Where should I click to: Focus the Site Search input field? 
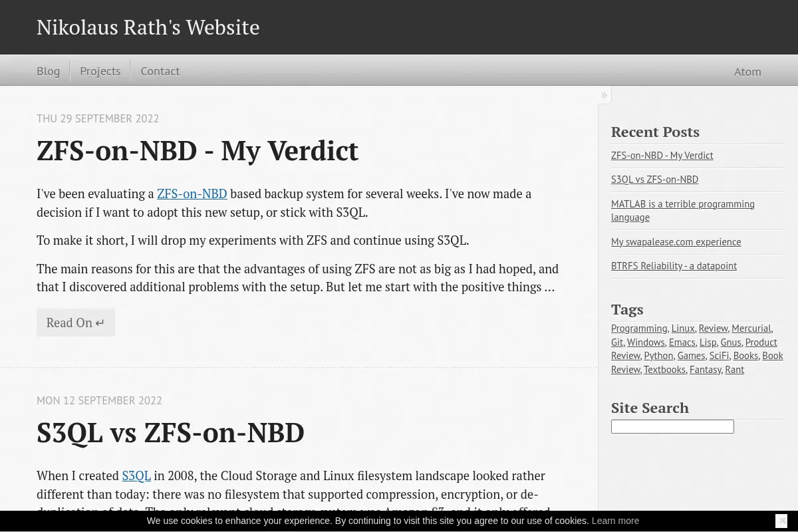(672, 426)
